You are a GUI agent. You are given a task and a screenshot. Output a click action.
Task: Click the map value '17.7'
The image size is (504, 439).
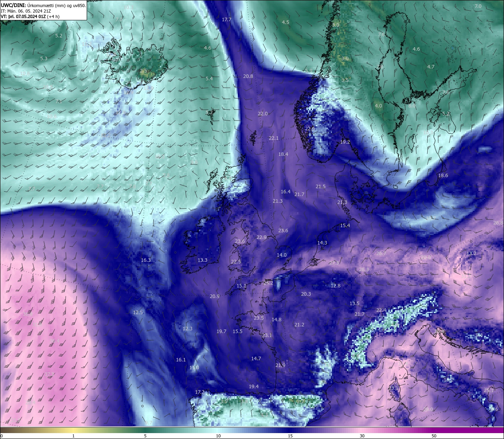[x=226, y=19]
